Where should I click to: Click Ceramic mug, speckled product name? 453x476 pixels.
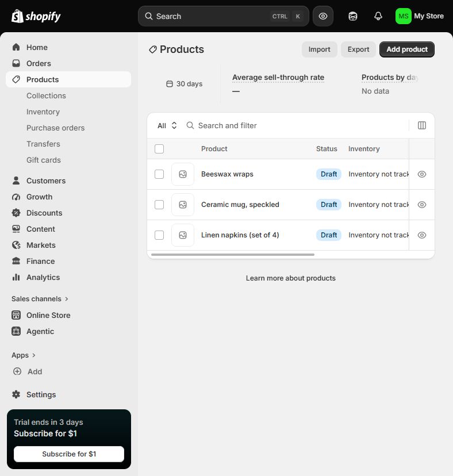[240, 205]
